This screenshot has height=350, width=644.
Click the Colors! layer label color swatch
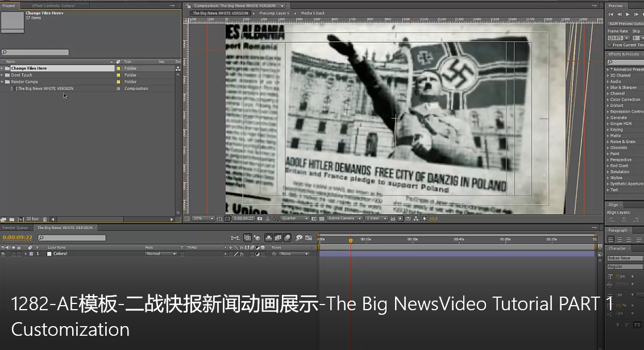point(31,254)
